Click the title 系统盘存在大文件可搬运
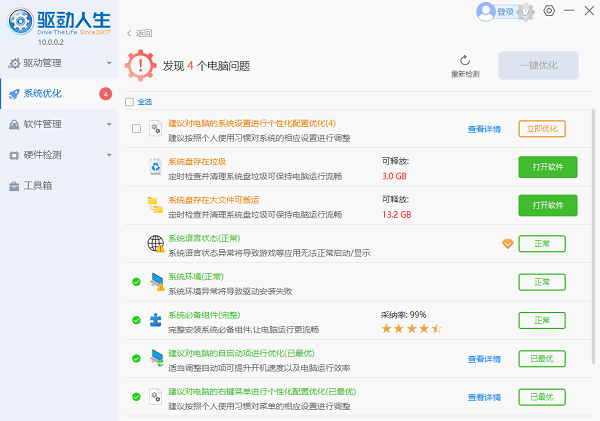600x421 pixels. click(214, 200)
